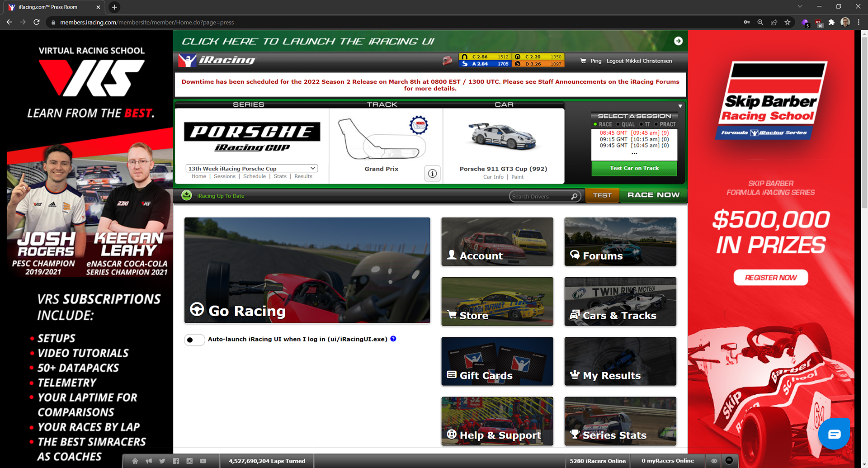Open the My Results tile
The image size is (868, 468).
[x=620, y=361]
